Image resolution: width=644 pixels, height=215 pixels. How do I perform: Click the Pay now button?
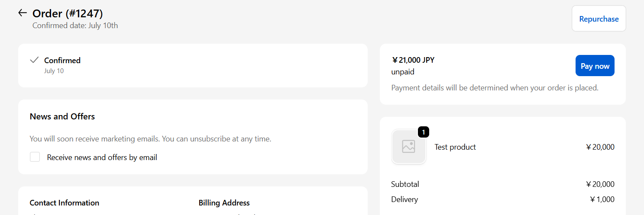click(595, 66)
